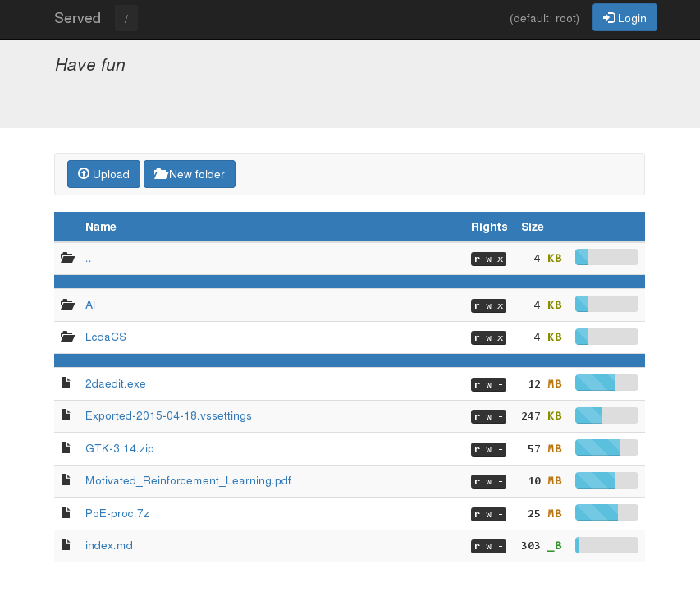Open index.md file
This screenshot has height=592, width=700.
coord(109,545)
